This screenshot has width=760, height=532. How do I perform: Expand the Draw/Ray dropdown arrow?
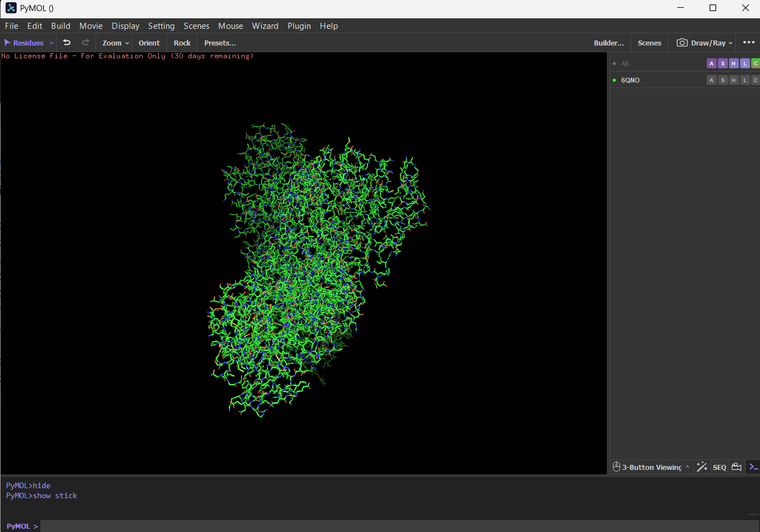(x=731, y=43)
